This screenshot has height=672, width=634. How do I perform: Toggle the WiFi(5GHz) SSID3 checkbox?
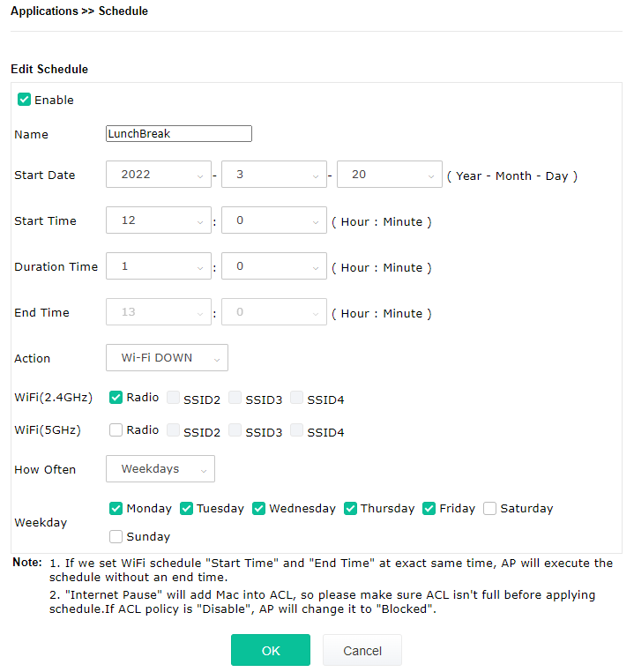(235, 429)
